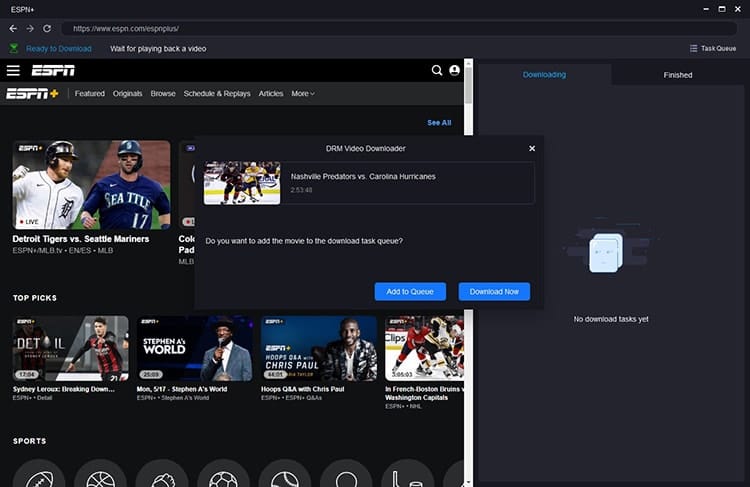The width and height of the screenshot is (750, 487).
Task: Click the green Ready to Download icon
Action: pos(14,48)
